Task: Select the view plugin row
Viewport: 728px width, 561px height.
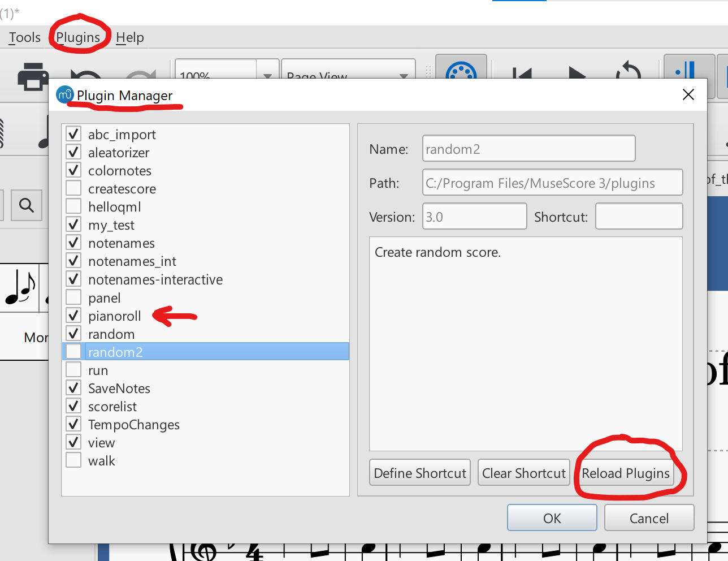Action: click(x=206, y=443)
